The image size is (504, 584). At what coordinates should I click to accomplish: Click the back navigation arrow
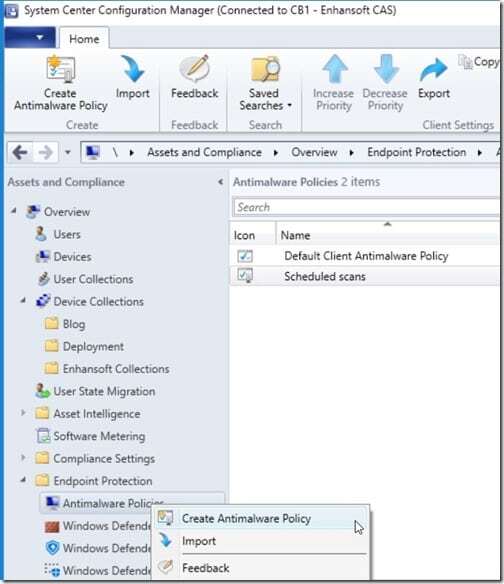(19, 152)
